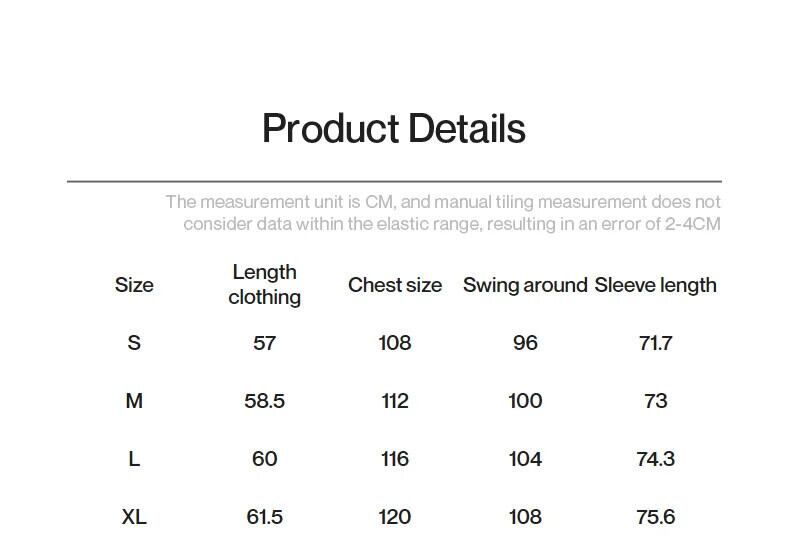790x545 pixels.
Task: Click the Product Details heading
Action: [393, 129]
